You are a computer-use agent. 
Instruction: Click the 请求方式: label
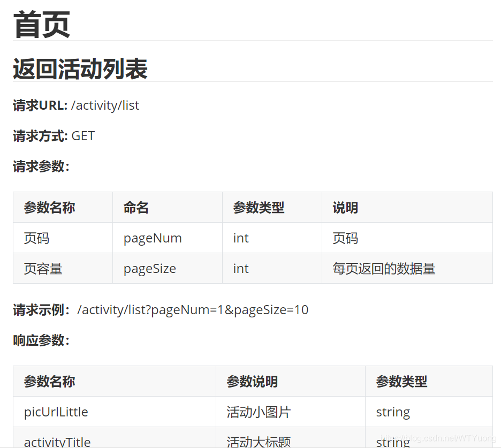pyautogui.click(x=40, y=136)
